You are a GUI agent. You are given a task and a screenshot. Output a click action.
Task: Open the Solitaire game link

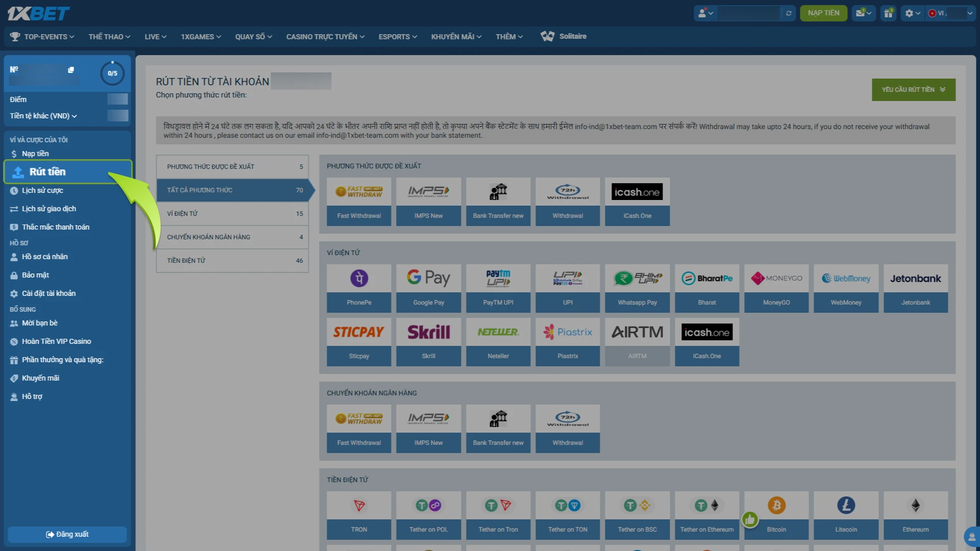(x=563, y=36)
